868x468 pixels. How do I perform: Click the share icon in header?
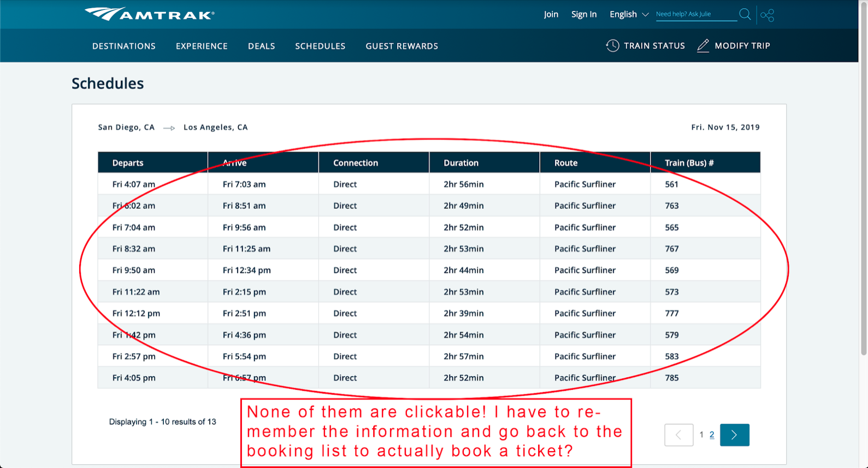pyautogui.click(x=767, y=15)
